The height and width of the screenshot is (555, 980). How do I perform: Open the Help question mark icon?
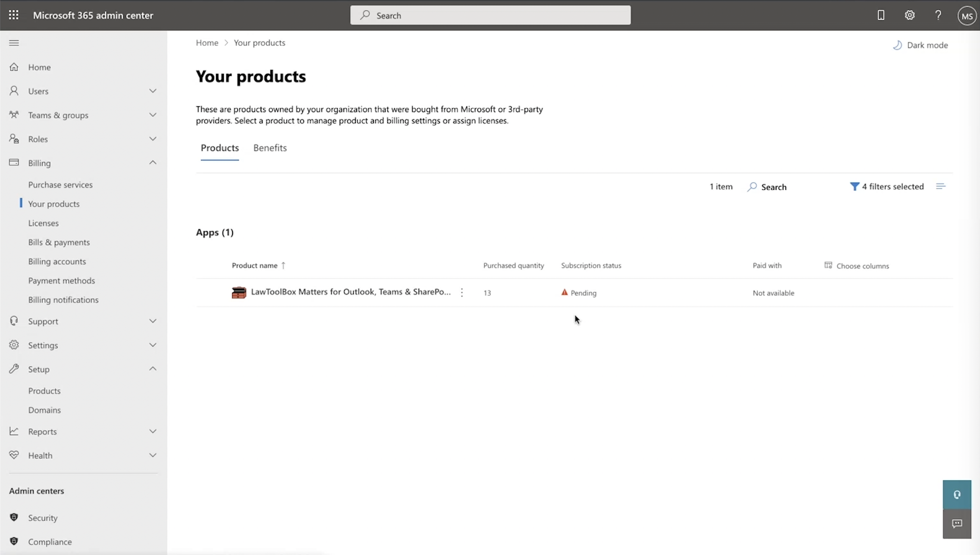click(938, 15)
